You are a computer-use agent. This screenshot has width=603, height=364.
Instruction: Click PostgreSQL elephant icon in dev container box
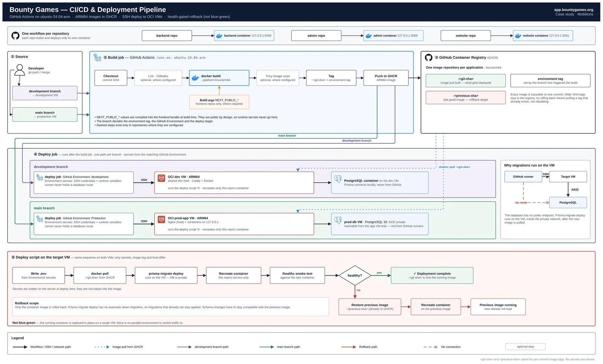pos(338,179)
